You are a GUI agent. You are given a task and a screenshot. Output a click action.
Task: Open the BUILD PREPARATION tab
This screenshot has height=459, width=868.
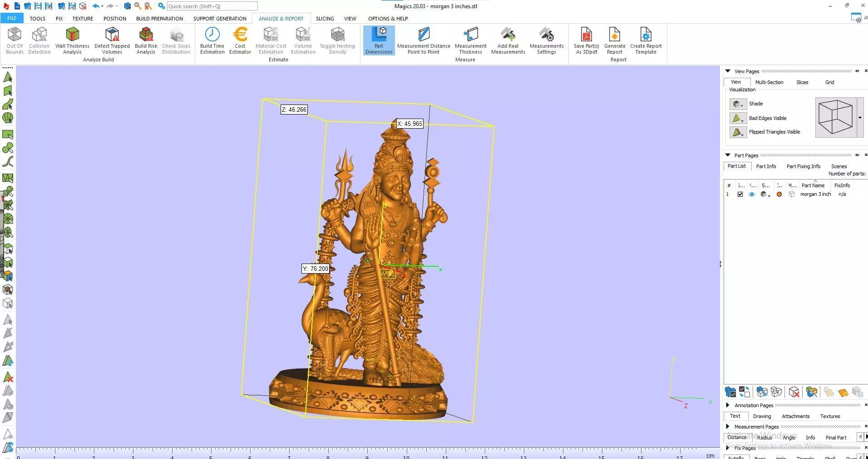[159, 19]
